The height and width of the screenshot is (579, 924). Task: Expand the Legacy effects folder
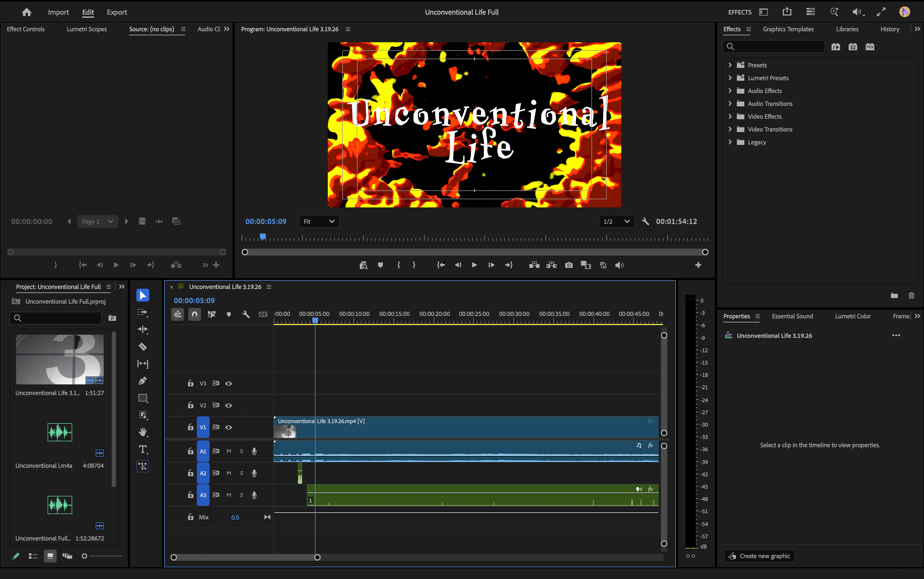click(730, 142)
